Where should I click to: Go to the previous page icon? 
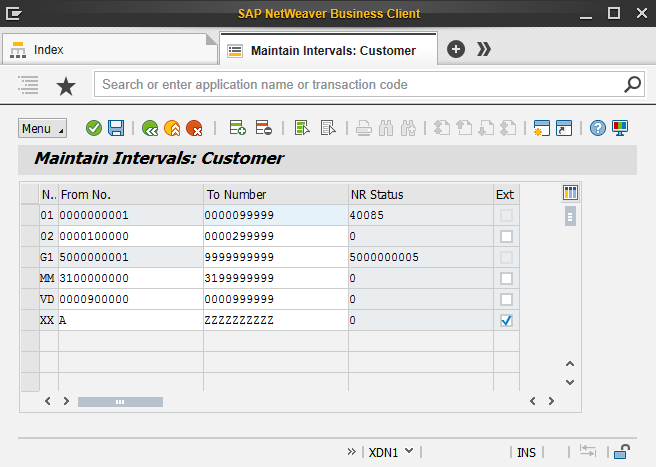(x=464, y=128)
